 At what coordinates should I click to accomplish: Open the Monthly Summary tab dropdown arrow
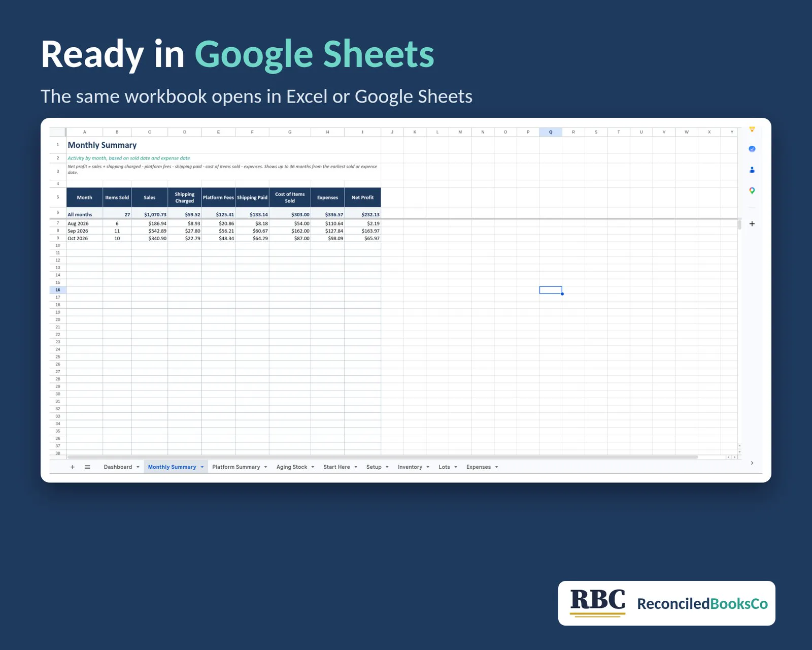[202, 467]
